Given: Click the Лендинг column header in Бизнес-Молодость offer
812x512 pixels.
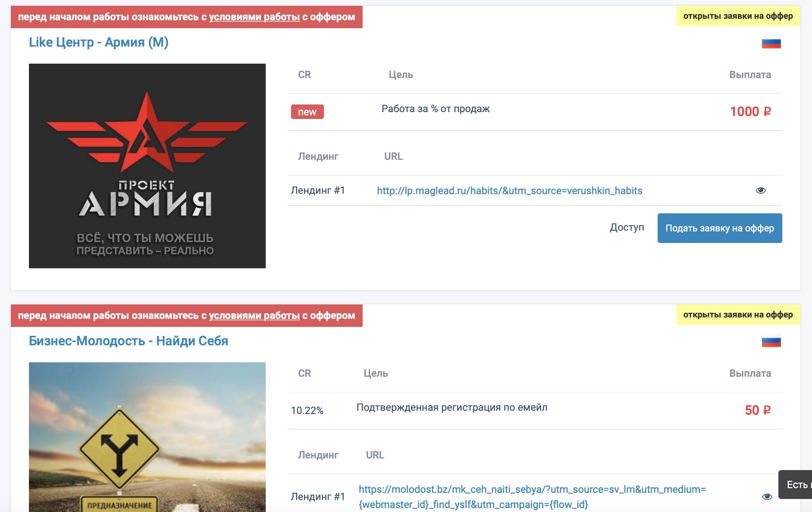Looking at the screenshot, I should [x=318, y=455].
